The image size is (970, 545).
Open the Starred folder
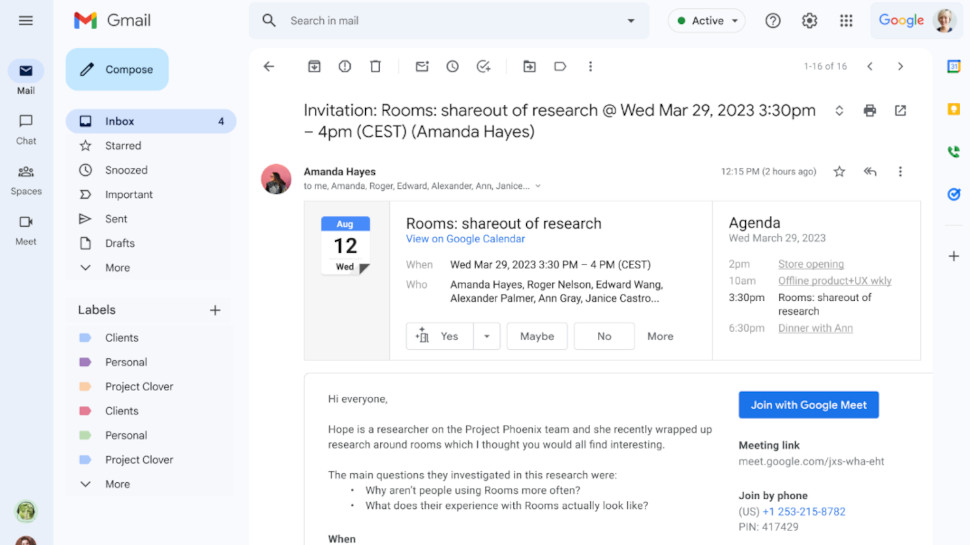123,146
